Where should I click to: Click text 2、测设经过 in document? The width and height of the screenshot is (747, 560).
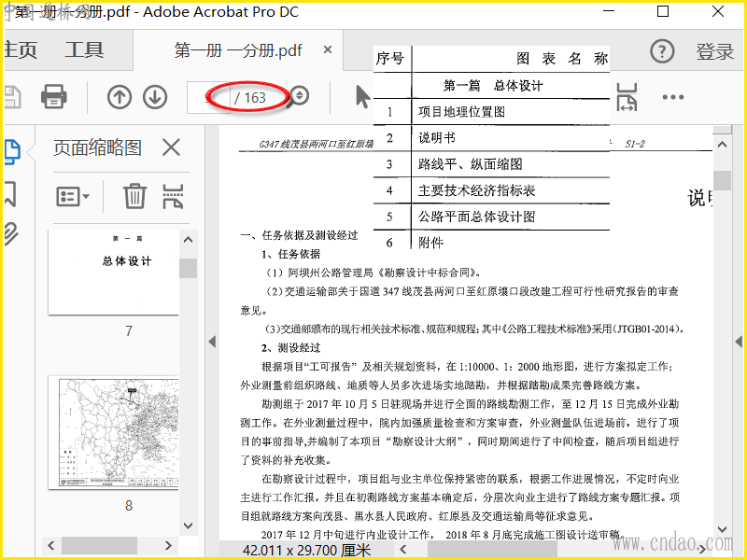coord(290,347)
